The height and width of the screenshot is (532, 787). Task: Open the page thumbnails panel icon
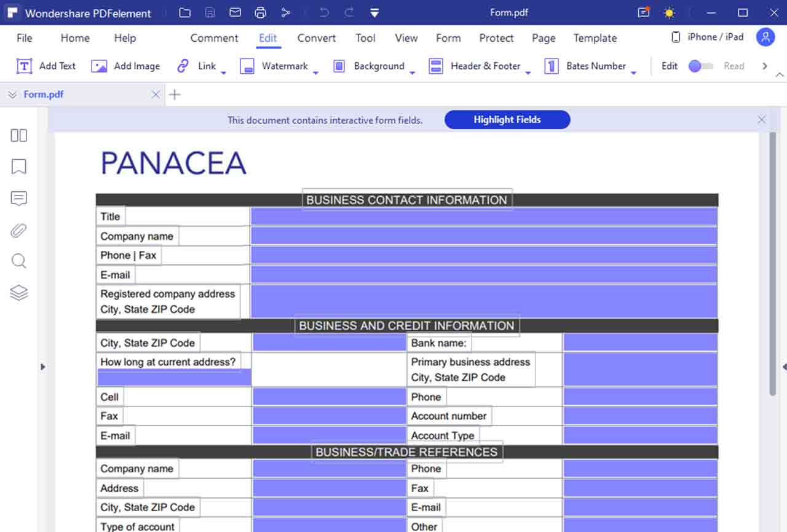[x=19, y=135]
